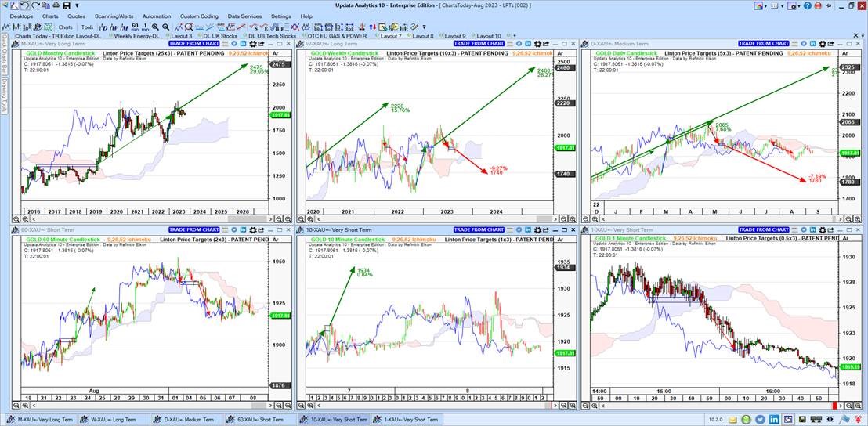Open the Help menu
This screenshot has width=868, height=426.
tap(306, 16)
